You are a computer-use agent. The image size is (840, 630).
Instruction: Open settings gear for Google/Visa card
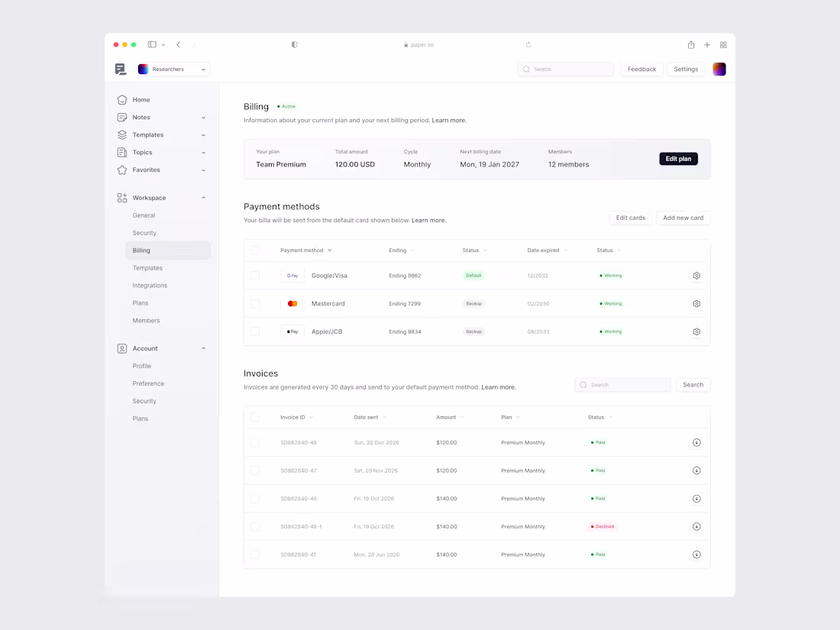click(696, 276)
